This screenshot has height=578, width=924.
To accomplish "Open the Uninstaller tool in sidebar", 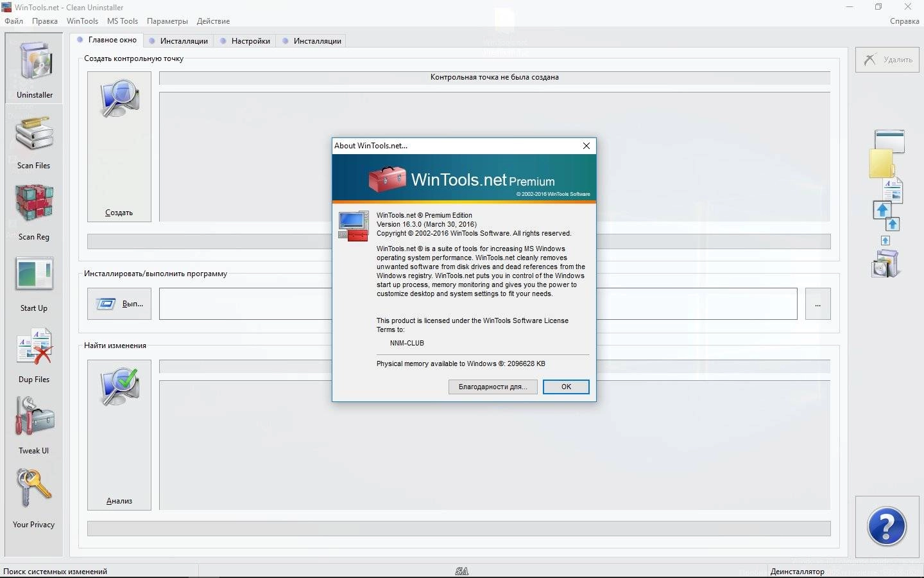I will click(x=35, y=69).
